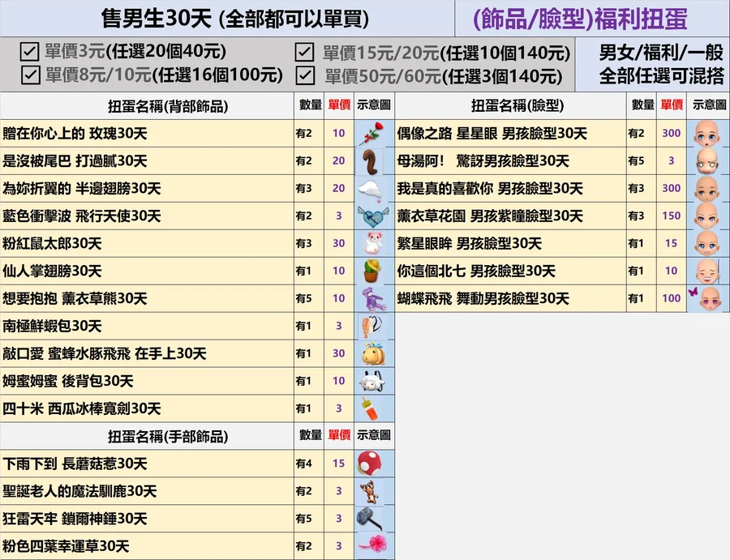Click the pink mouse accessory icon
Screen dimensions: 730x560
pyautogui.click(x=373, y=243)
